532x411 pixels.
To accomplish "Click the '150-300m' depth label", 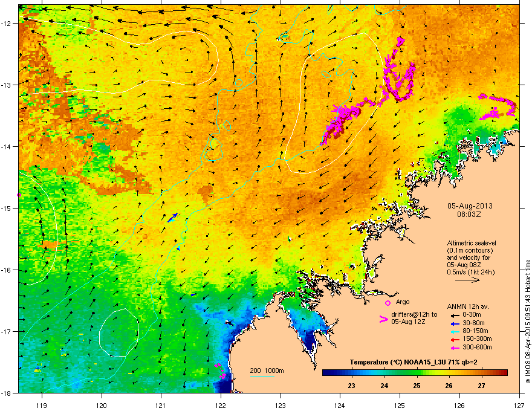I will (x=477, y=338).
